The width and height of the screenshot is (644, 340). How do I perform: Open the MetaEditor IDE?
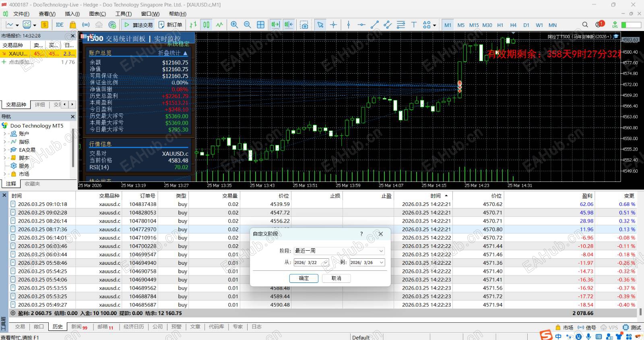(60, 25)
